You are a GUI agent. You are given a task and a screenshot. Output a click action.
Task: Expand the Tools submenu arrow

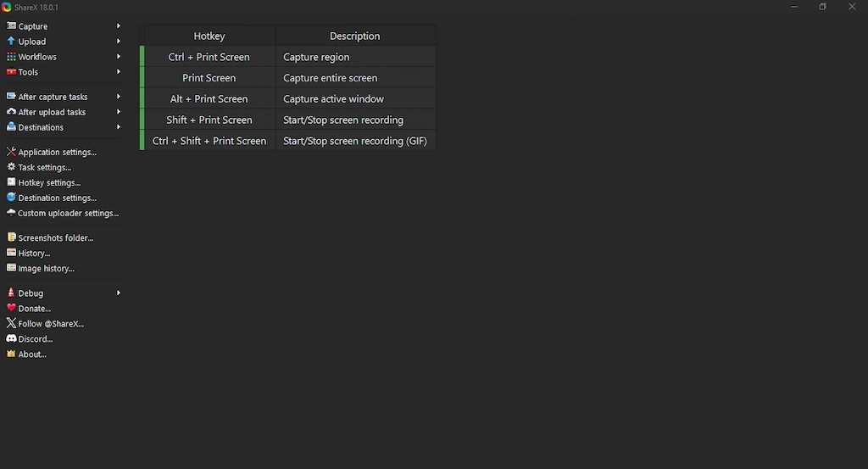119,72
